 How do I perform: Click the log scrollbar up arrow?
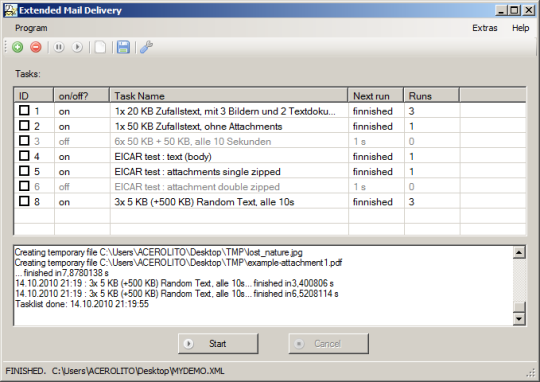tap(519, 252)
